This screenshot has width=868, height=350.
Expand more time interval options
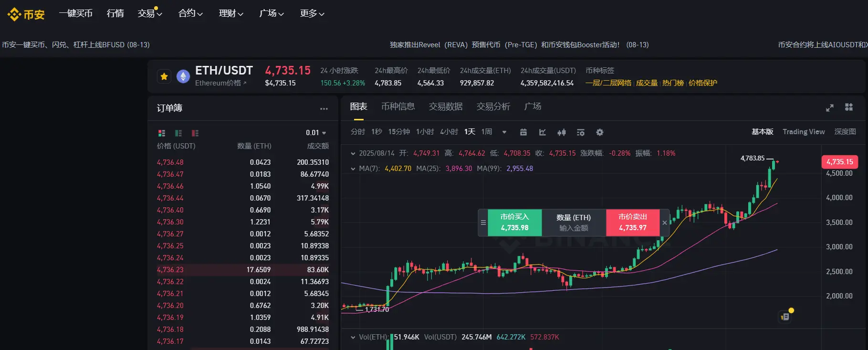[504, 132]
